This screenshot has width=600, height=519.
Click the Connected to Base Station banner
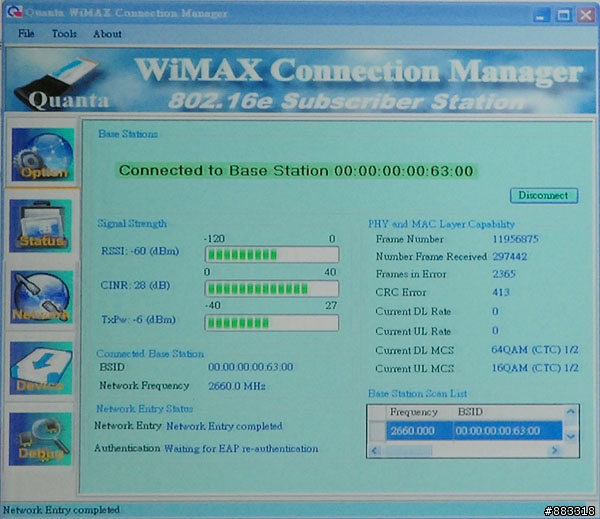click(x=297, y=171)
